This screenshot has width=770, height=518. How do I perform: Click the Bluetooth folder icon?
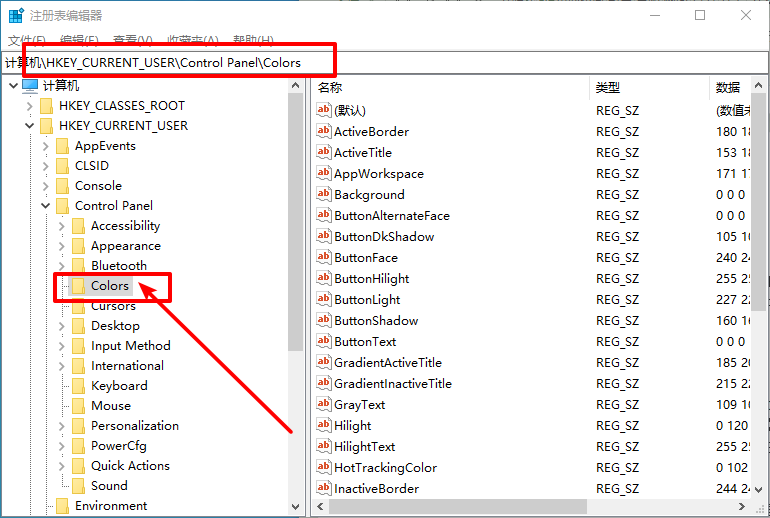click(x=79, y=266)
